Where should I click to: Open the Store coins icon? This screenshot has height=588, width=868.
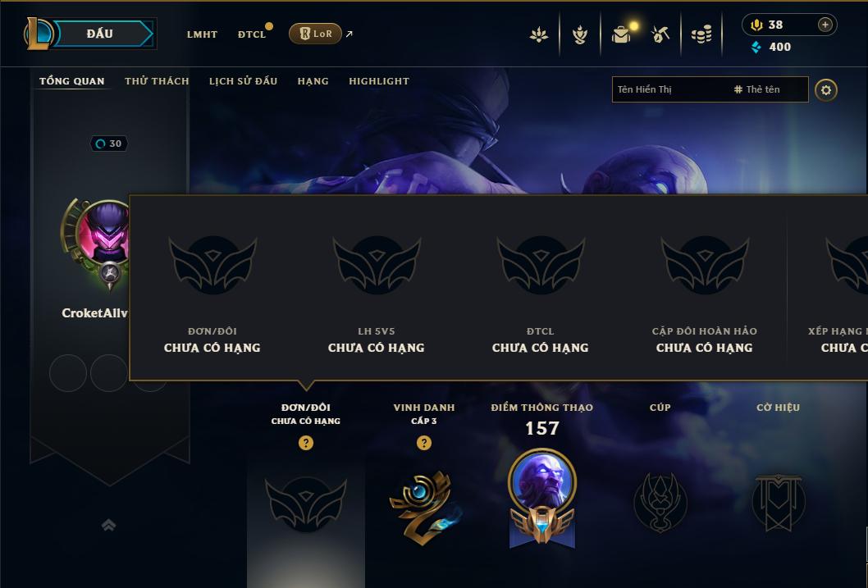pyautogui.click(x=701, y=35)
